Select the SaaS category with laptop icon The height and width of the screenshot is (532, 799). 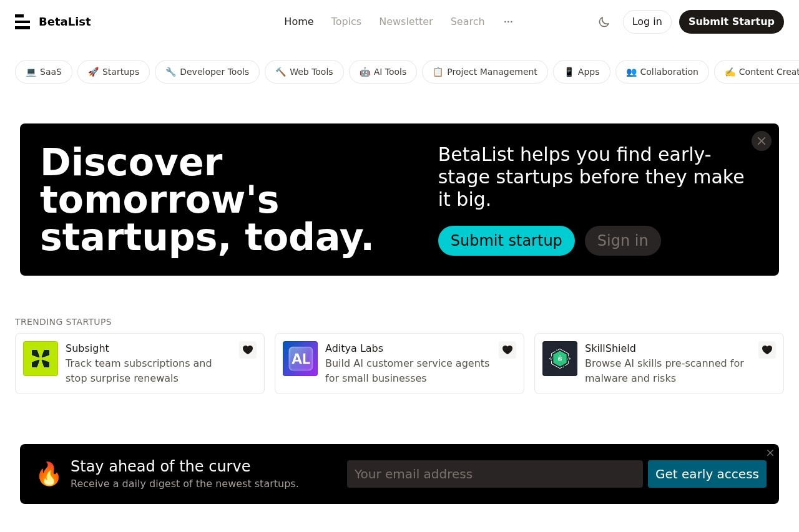tap(43, 72)
